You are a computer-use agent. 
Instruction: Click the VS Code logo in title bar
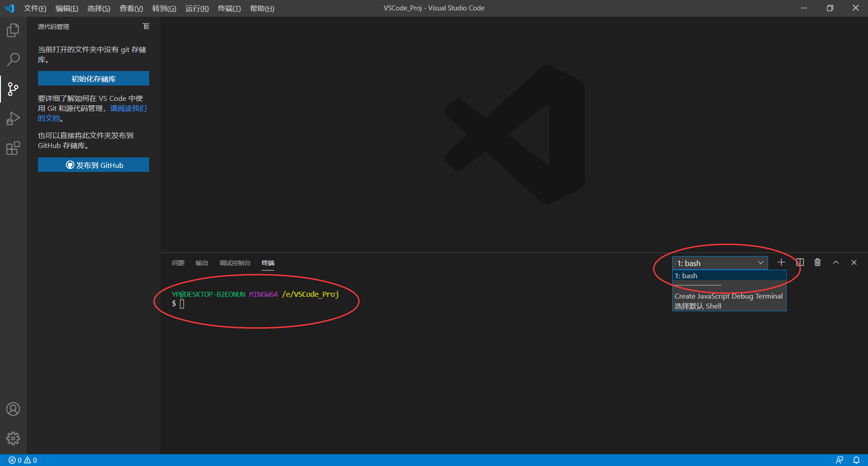[9, 8]
